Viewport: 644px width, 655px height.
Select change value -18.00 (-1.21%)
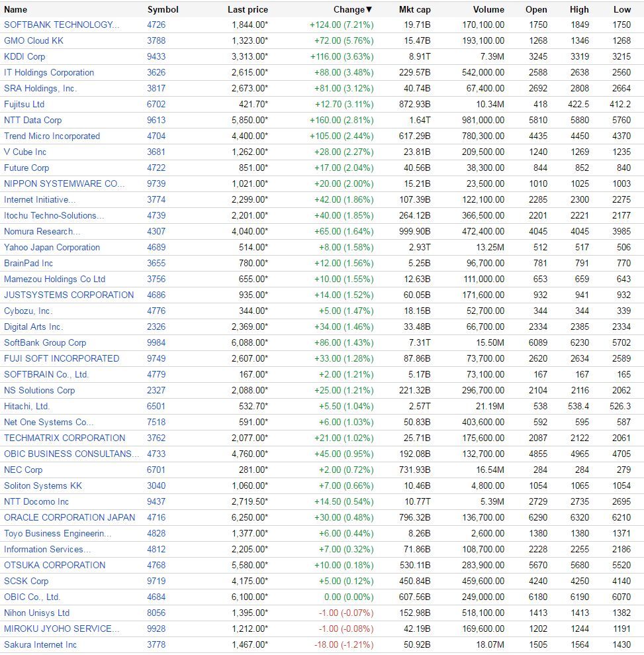pos(344,644)
